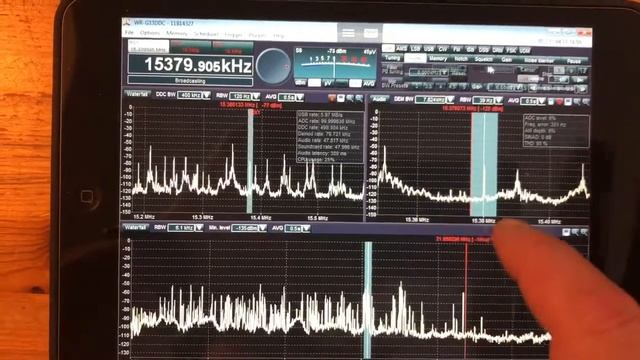The height and width of the screenshot is (360, 640).
Task: Select FSK demodulation mode
Action: click(511, 50)
